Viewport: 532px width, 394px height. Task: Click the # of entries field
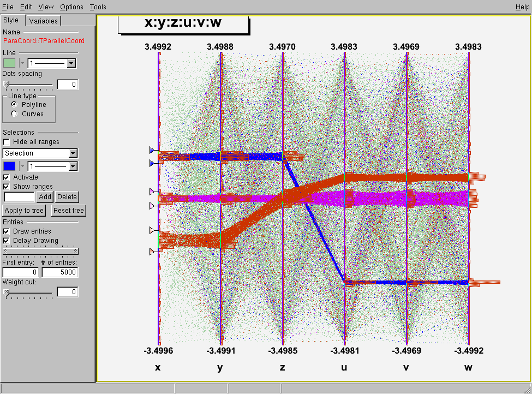point(60,272)
